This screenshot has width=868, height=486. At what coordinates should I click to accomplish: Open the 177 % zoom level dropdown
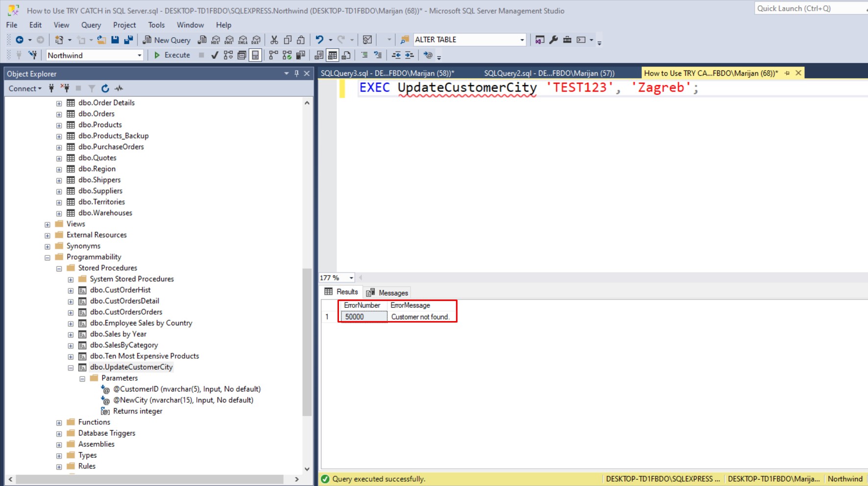pyautogui.click(x=351, y=278)
